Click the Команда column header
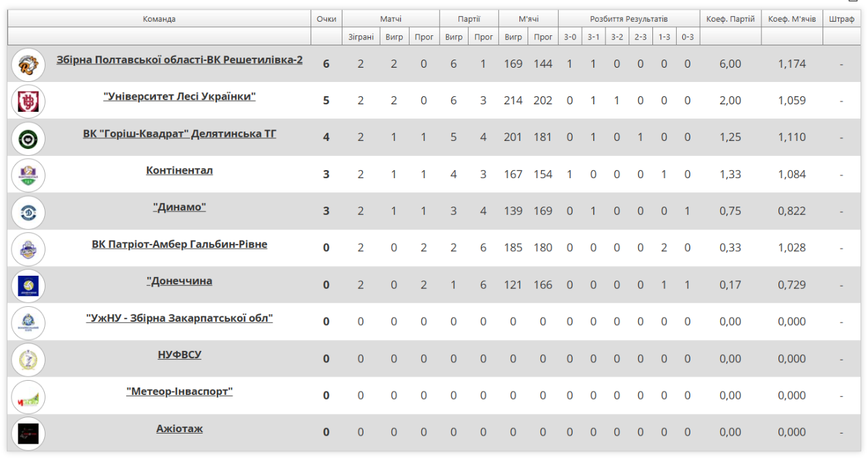The height and width of the screenshot is (462, 868). pos(159,19)
